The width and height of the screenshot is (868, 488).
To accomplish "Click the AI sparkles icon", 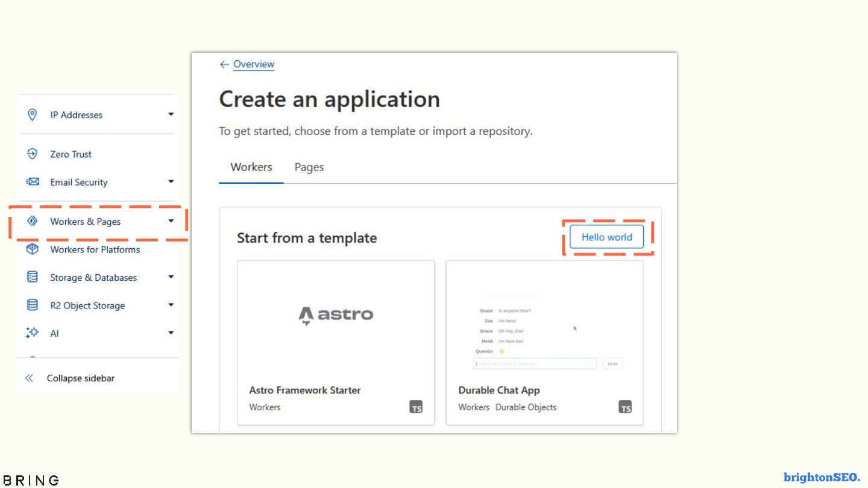I will (33, 333).
